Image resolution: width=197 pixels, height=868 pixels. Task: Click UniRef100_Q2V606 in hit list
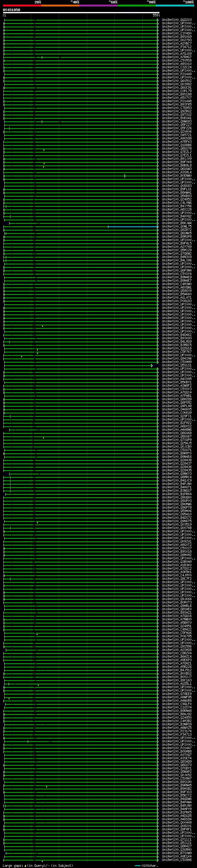177,132
